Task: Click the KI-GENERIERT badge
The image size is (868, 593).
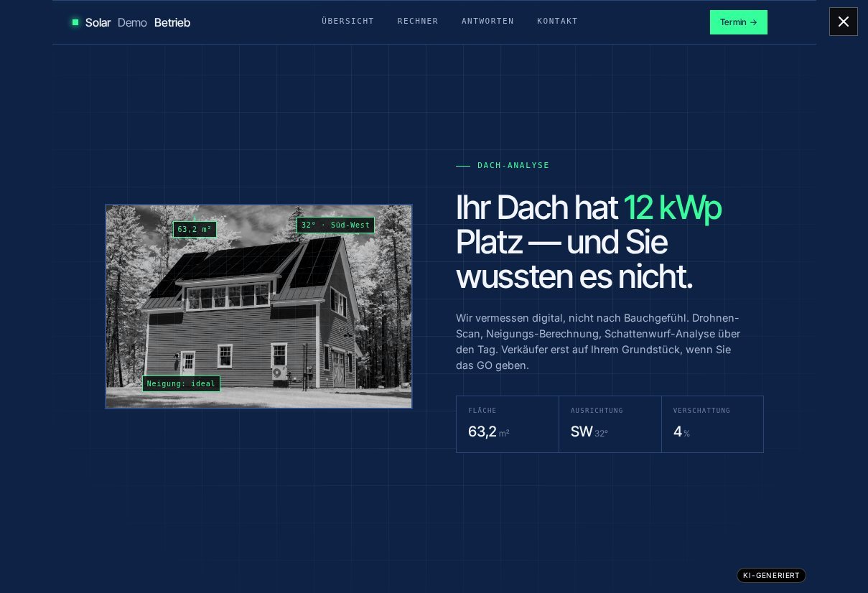Action: [x=771, y=576]
